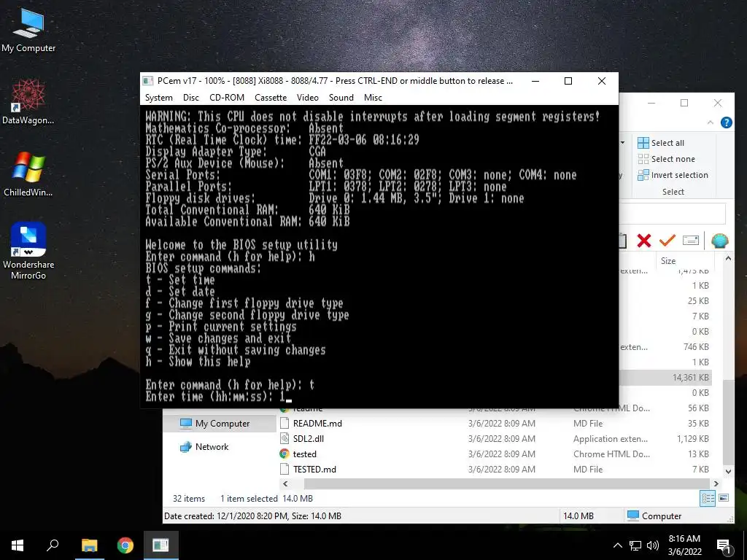Sort files by Size column header

click(668, 261)
